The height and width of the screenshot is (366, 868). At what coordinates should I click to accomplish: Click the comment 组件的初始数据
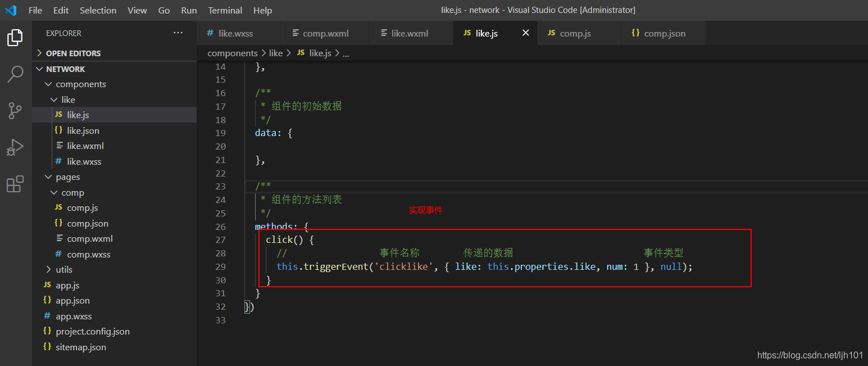coord(307,106)
